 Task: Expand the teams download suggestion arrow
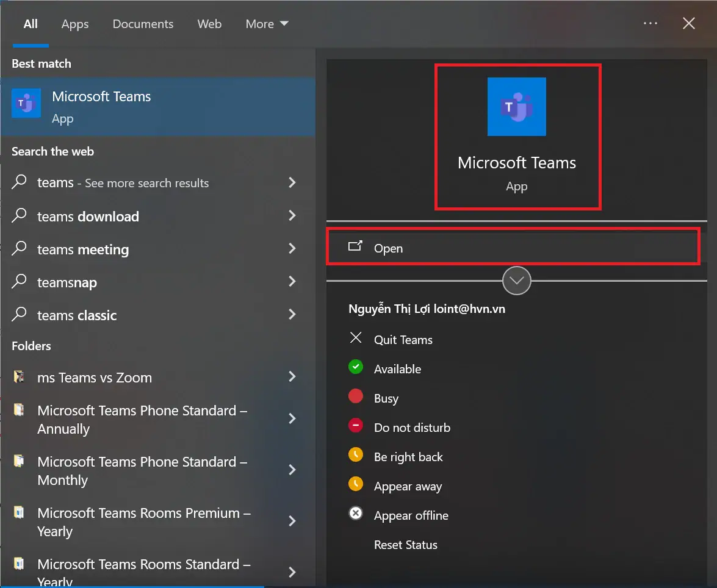click(x=292, y=216)
